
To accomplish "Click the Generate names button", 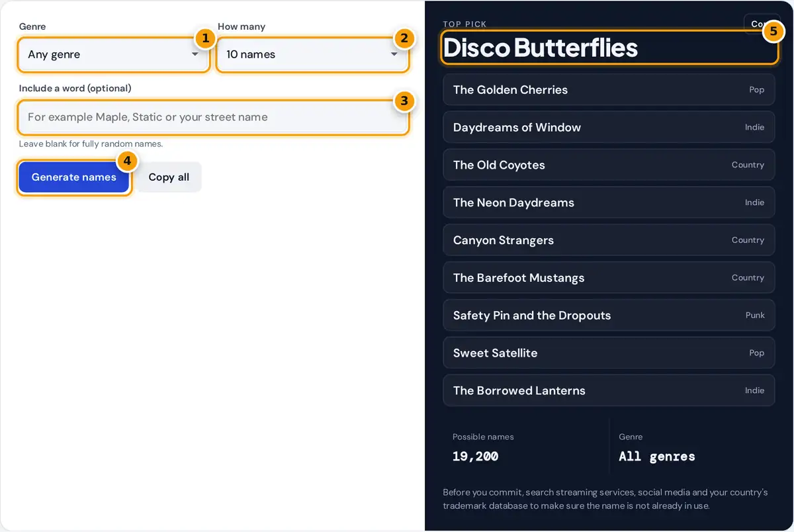I will (74, 177).
